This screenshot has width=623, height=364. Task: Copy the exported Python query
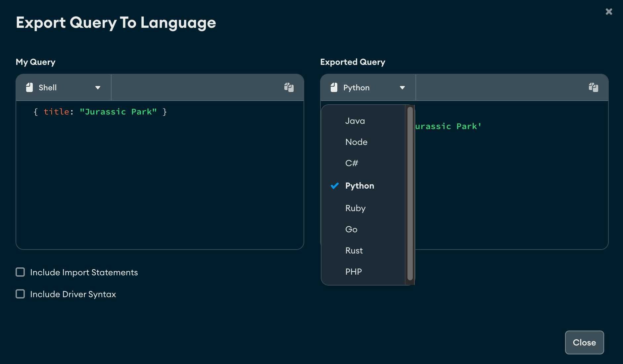click(x=594, y=87)
